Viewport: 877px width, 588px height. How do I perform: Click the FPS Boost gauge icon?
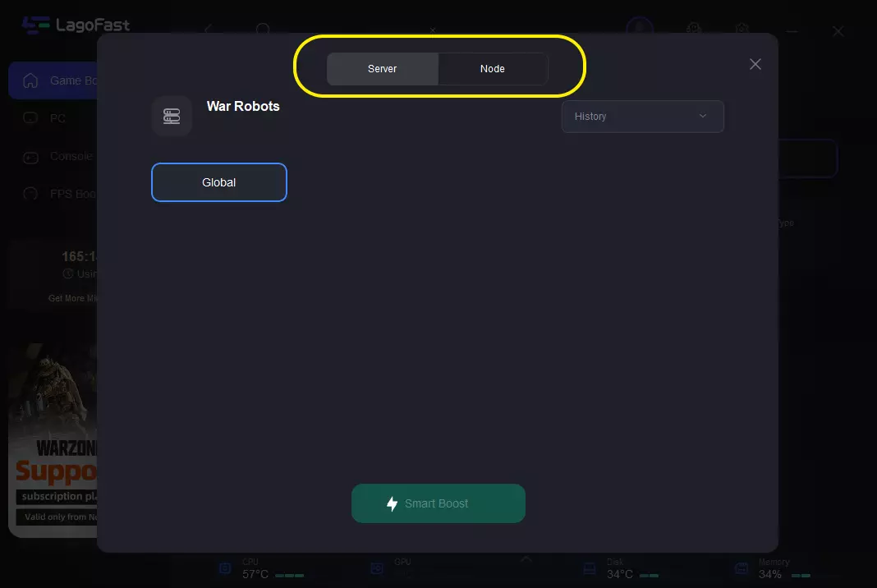[30, 194]
